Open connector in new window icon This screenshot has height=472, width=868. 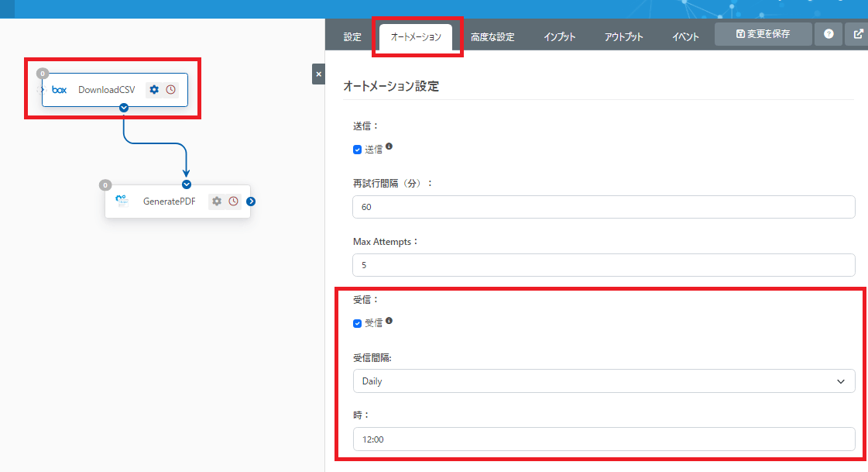point(857,34)
